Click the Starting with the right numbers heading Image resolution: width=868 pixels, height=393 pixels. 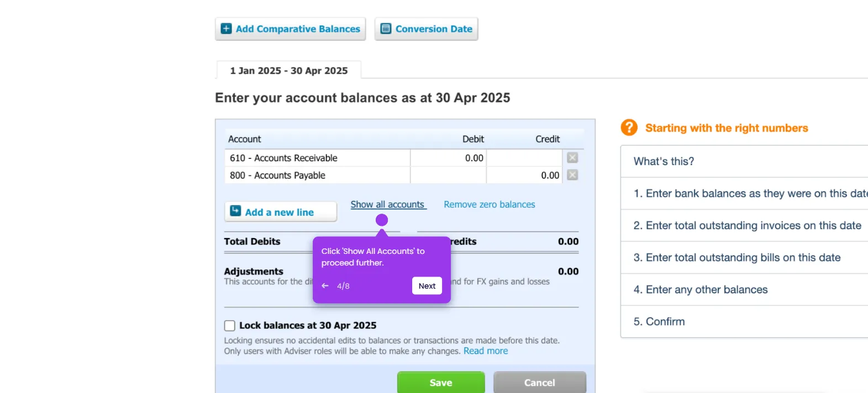click(727, 128)
